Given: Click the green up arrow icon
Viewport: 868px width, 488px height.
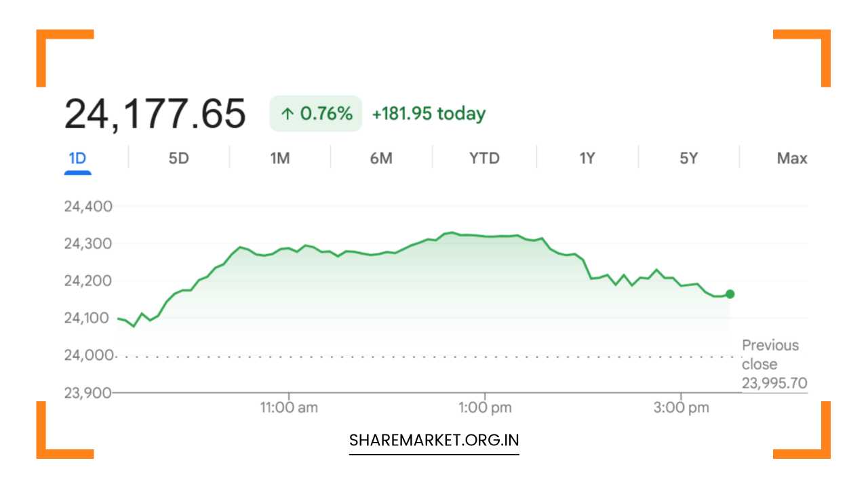Looking at the screenshot, I should (x=288, y=114).
